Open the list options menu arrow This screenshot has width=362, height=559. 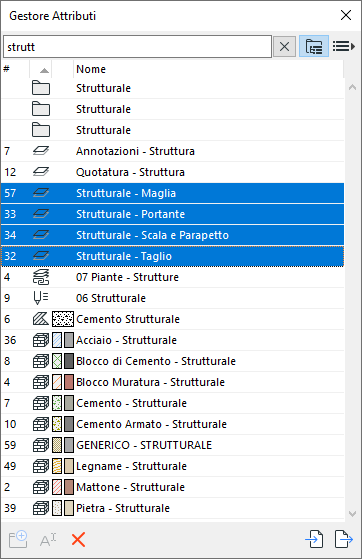[x=344, y=46]
